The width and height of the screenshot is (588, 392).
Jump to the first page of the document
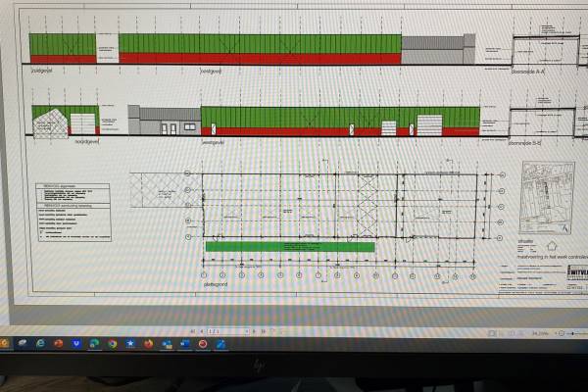(x=192, y=331)
